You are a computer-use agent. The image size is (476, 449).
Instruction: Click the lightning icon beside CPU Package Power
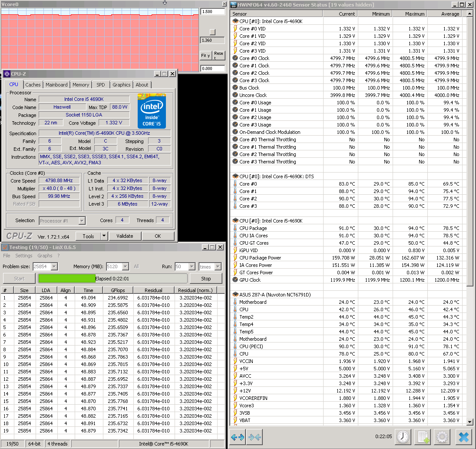coord(235,257)
